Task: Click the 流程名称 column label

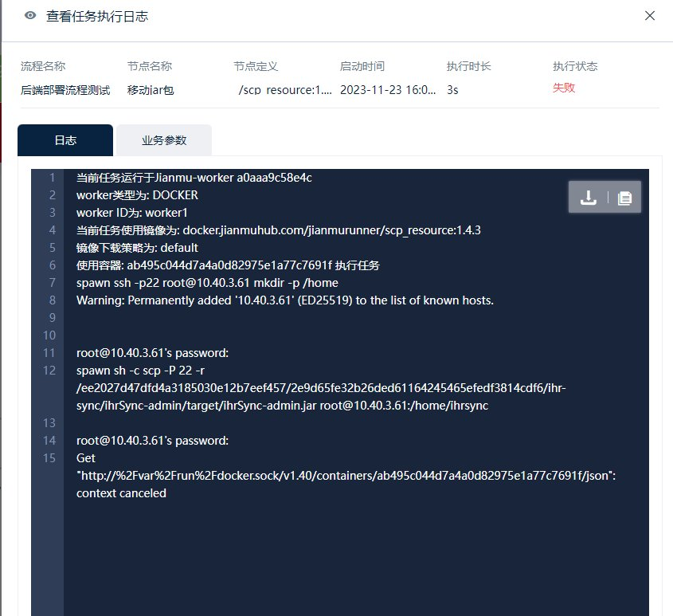Action: pos(43,66)
